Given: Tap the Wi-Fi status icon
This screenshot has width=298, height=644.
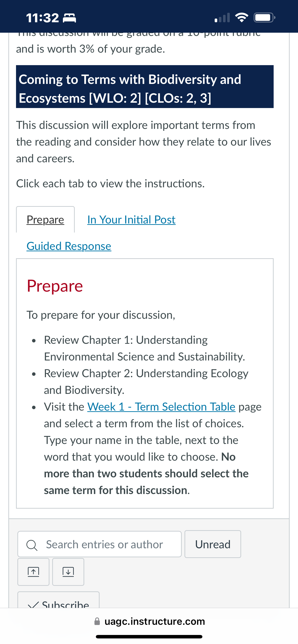Looking at the screenshot, I should [241, 17].
